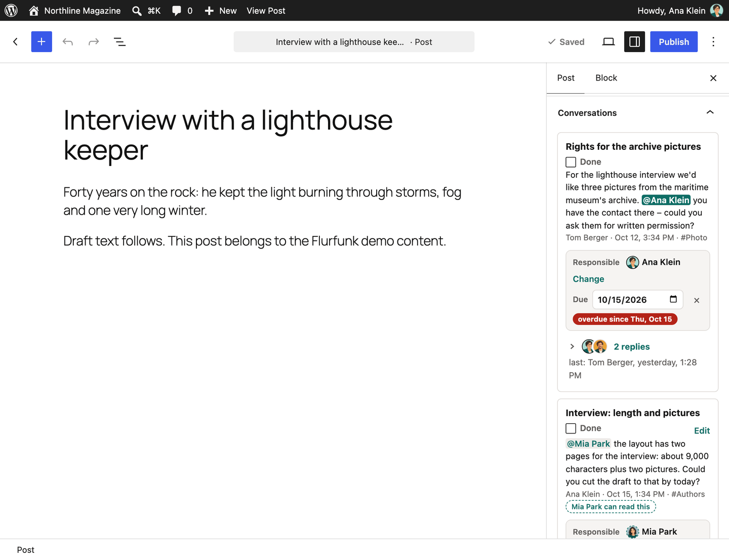Viewport: 729px width, 560px height.
Task: Click the back arrow to leave editor
Action: (x=16, y=42)
